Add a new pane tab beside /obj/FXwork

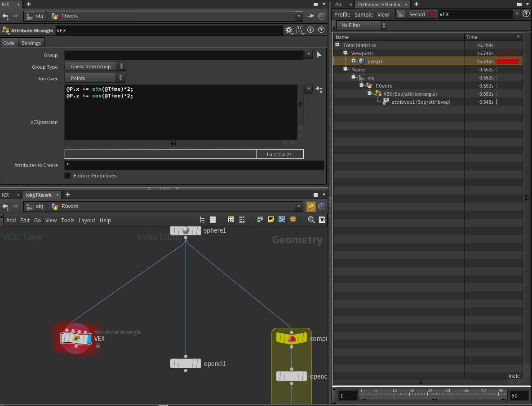[x=68, y=194]
